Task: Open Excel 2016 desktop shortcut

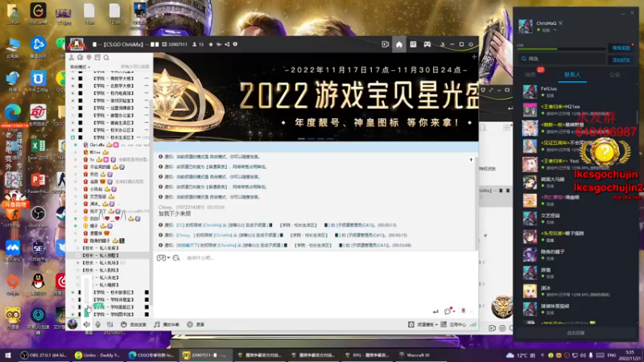Action: coord(38,149)
